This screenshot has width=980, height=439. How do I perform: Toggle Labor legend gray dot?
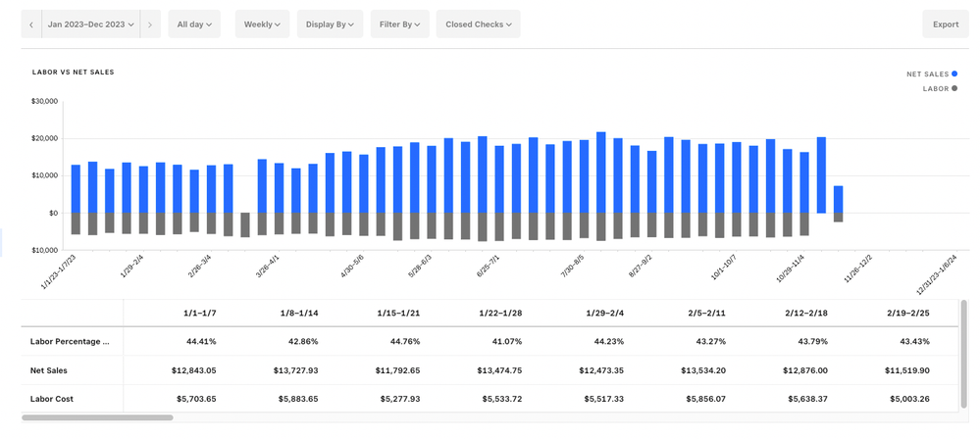[954, 88]
